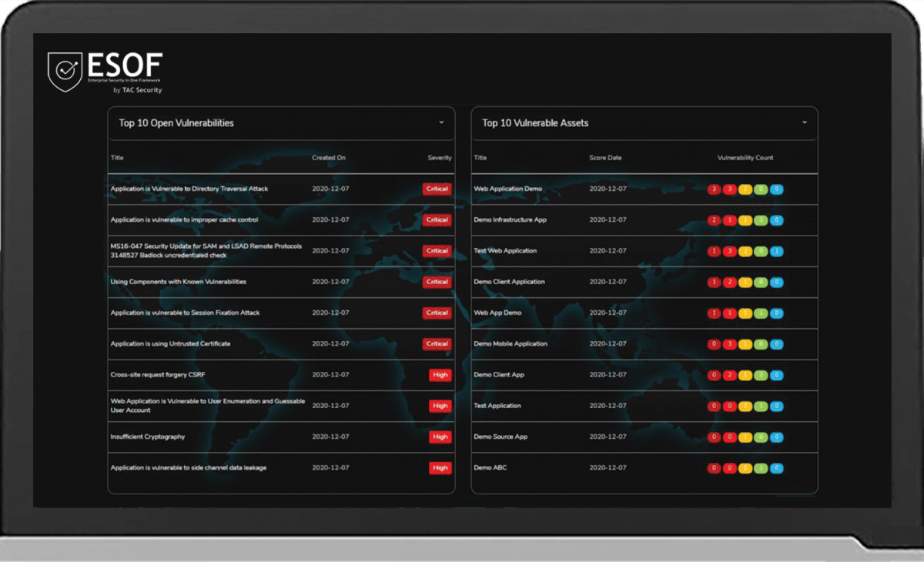
Task: Open Test Application asset
Action: (x=497, y=406)
